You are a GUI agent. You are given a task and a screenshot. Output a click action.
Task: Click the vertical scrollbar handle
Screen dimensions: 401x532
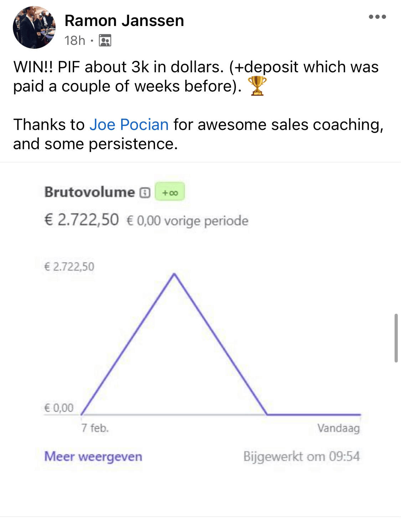click(x=396, y=338)
